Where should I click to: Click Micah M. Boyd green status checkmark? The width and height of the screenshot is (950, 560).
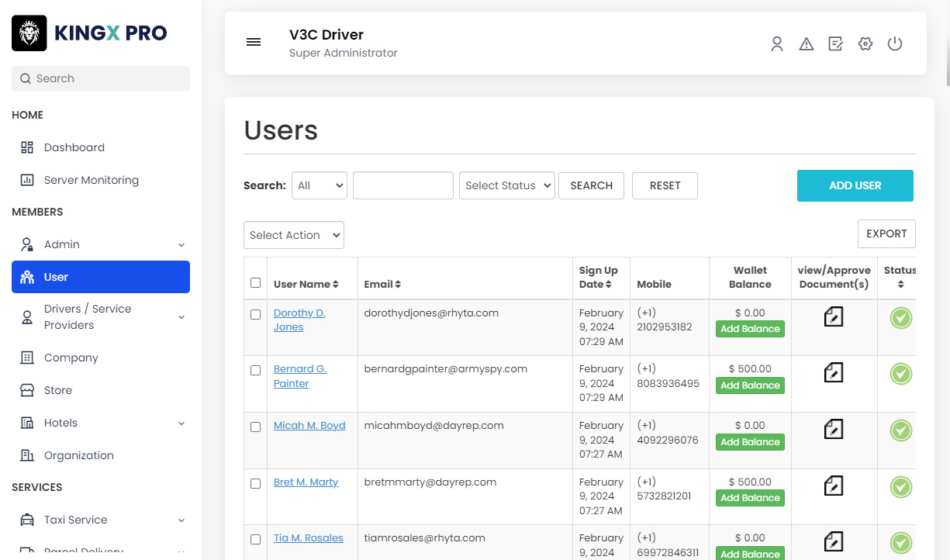tap(901, 430)
